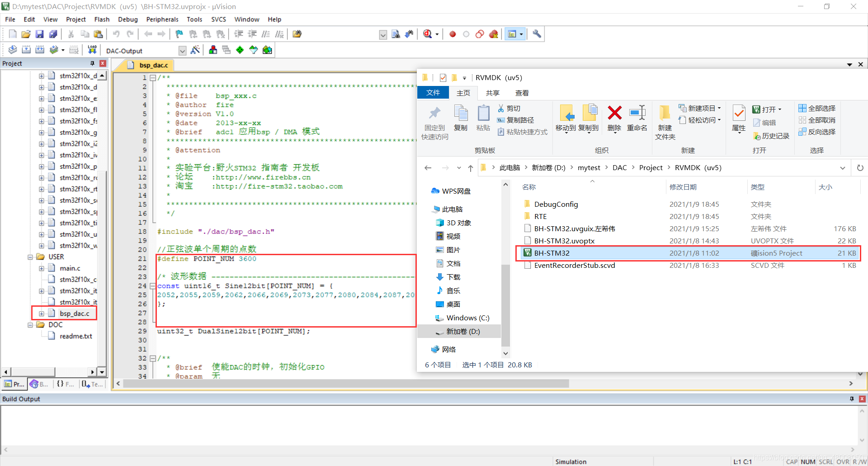
Task: Save the current file with toolbar icon
Action: (40, 34)
